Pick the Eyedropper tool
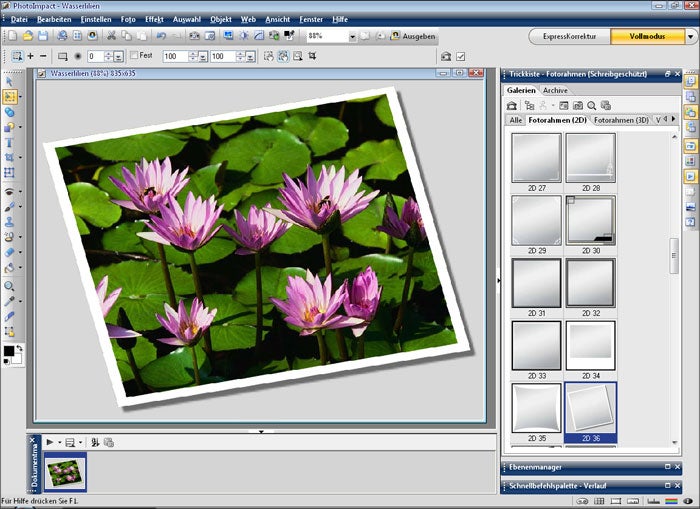Image resolution: width=700 pixels, height=509 pixels. click(10, 301)
